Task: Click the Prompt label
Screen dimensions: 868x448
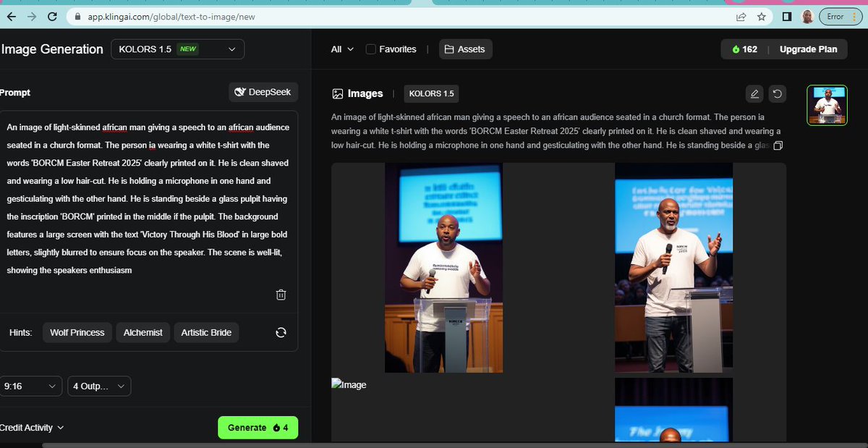Action: point(14,93)
